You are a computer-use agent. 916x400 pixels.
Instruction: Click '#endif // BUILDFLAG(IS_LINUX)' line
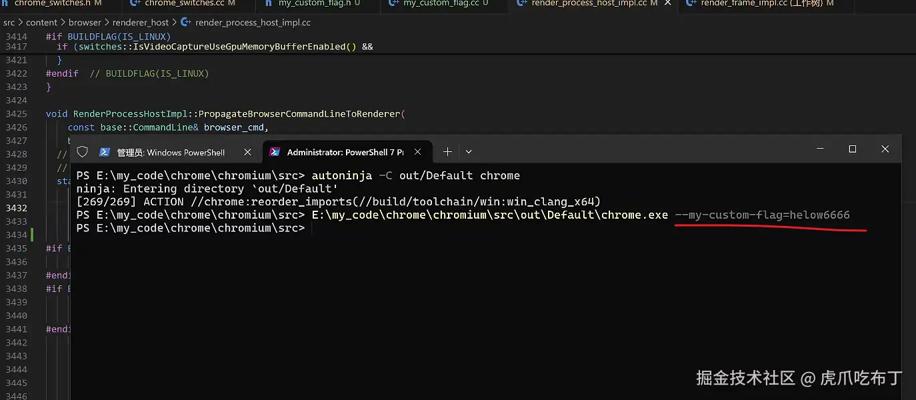127,74
